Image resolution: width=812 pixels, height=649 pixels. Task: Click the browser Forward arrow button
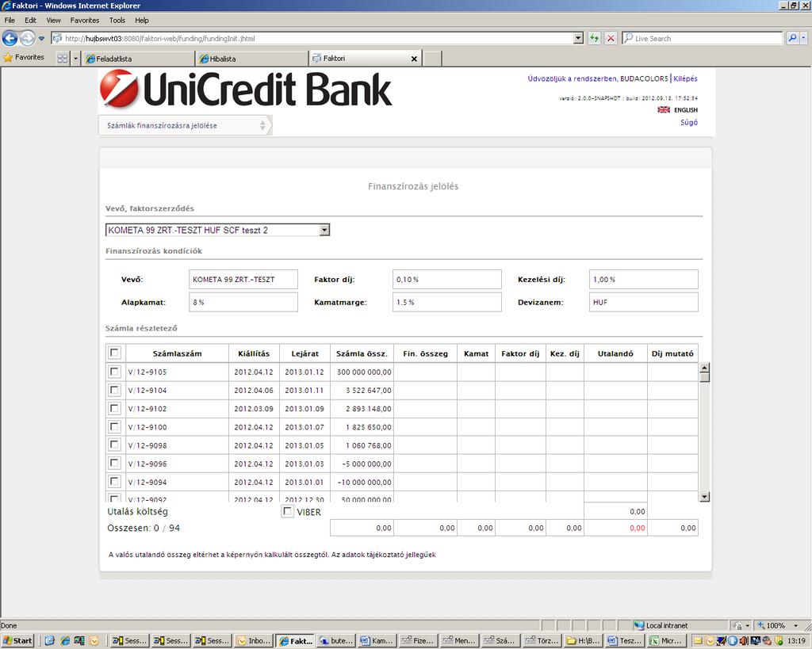pos(27,38)
